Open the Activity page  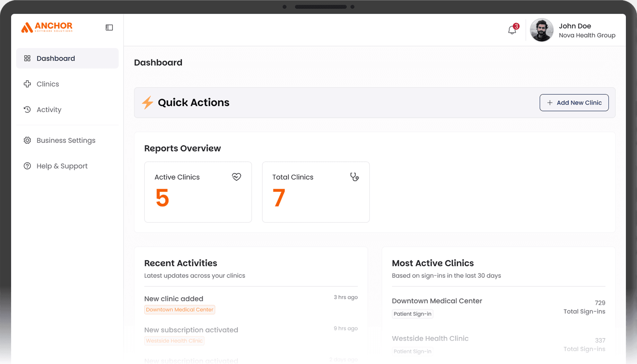pyautogui.click(x=67, y=110)
